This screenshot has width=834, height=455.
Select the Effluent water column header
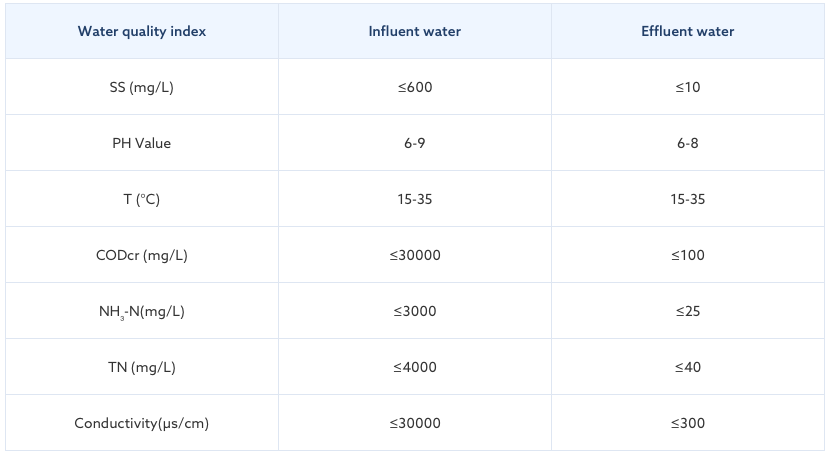687,31
